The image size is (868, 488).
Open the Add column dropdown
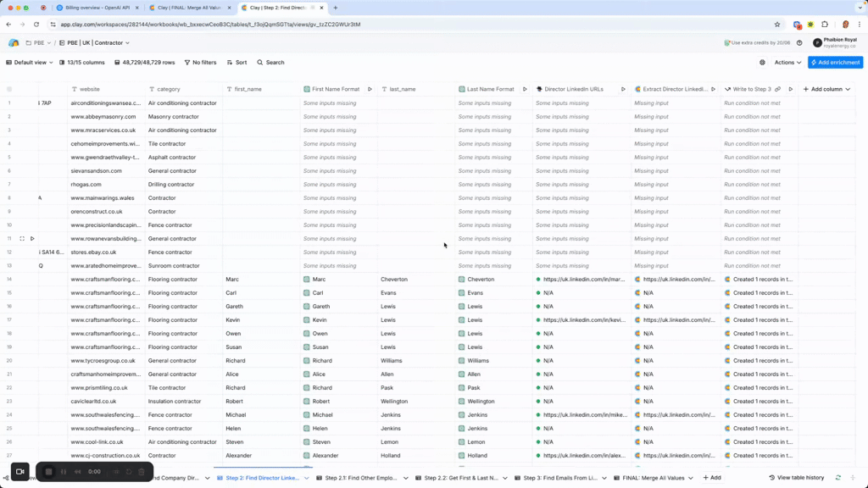click(826, 89)
